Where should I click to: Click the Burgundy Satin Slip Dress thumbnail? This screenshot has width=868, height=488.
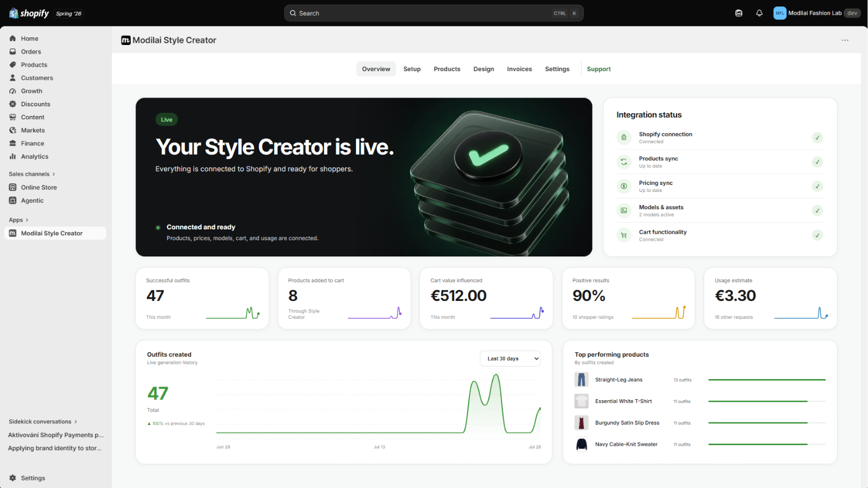click(x=582, y=422)
